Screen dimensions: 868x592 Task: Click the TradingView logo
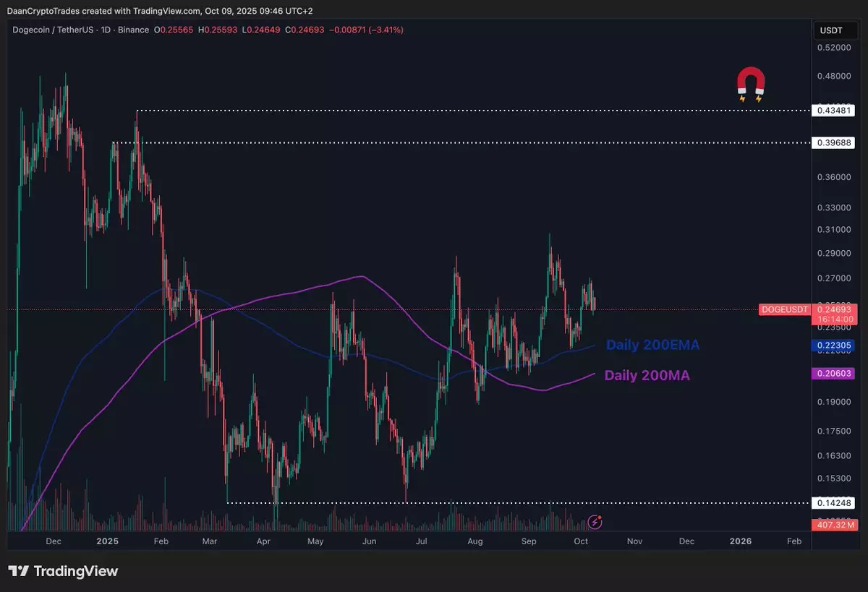tap(63, 571)
